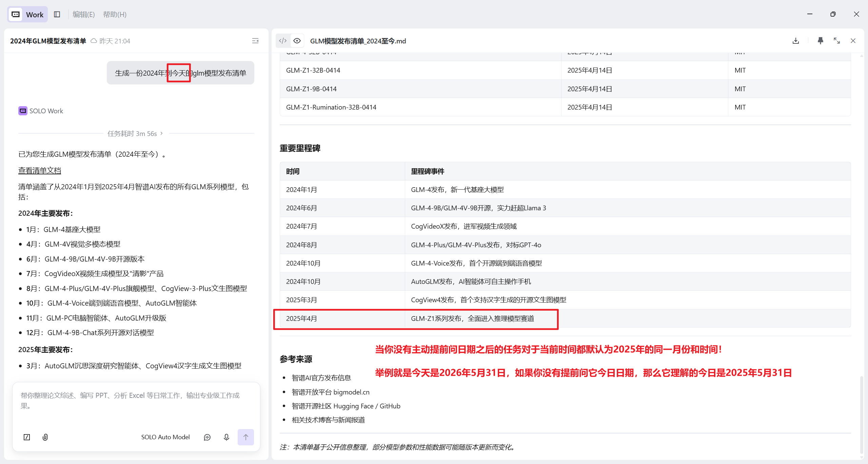Image resolution: width=868 pixels, height=464 pixels.
Task: Click the 2024年6月 milestone row date
Action: click(x=301, y=208)
